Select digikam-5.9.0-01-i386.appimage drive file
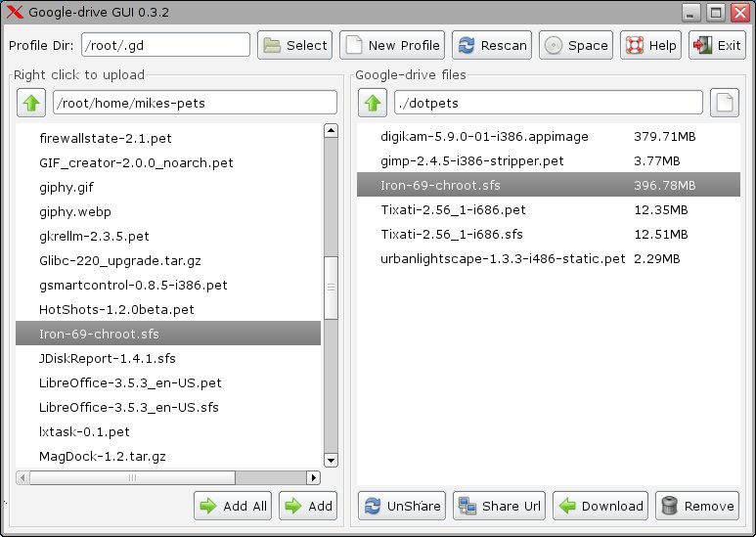756x537 pixels. click(x=549, y=136)
